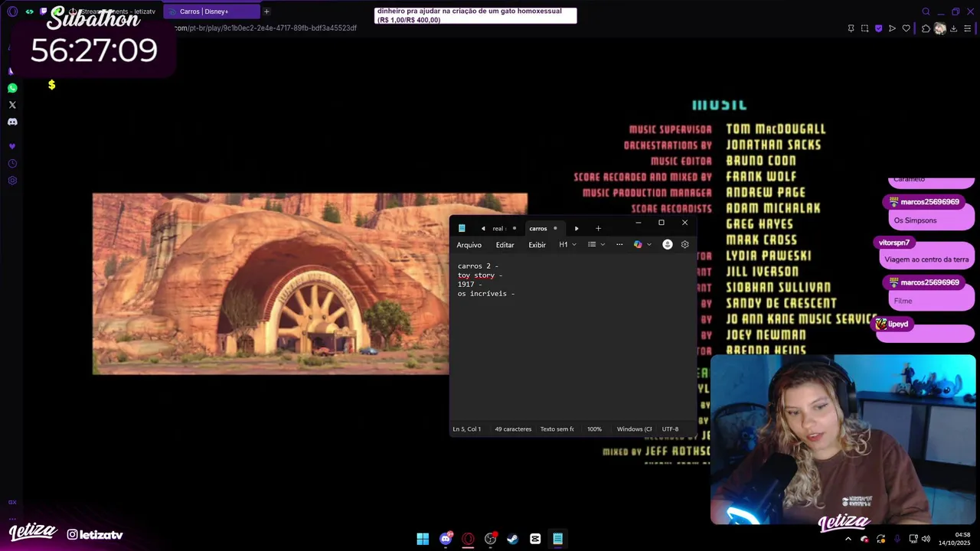Image resolution: width=980 pixels, height=551 pixels.
Task: Open Notepad settings gear
Action: pos(684,245)
